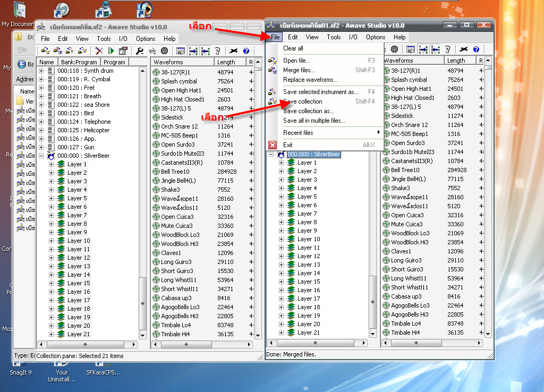544x392 pixels.
Task: Open I/O menu in left Awave window
Action: (x=123, y=38)
